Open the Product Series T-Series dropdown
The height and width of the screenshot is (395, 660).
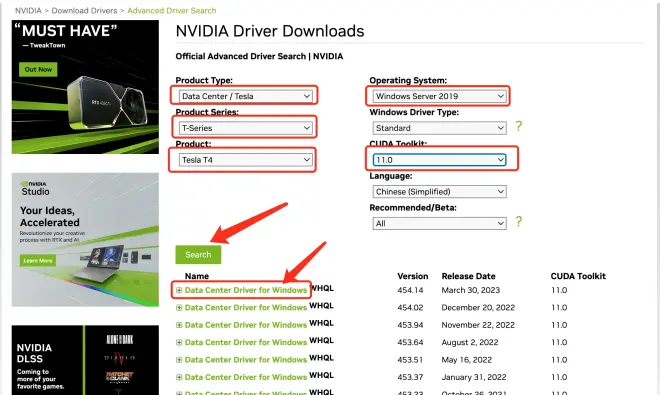(246, 128)
